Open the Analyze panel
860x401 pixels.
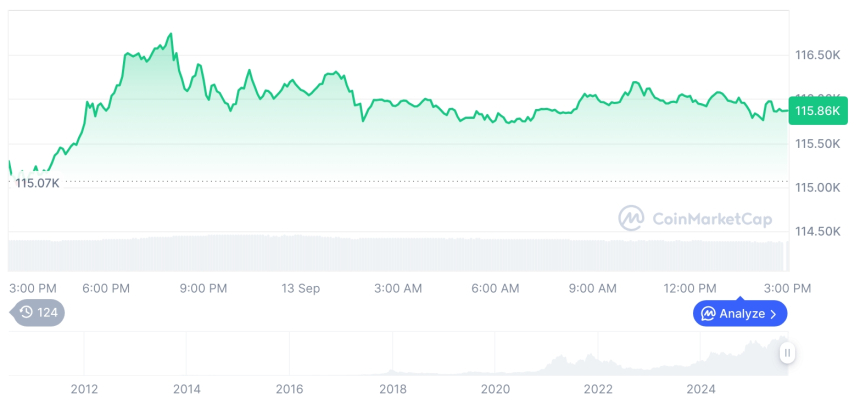(x=740, y=314)
